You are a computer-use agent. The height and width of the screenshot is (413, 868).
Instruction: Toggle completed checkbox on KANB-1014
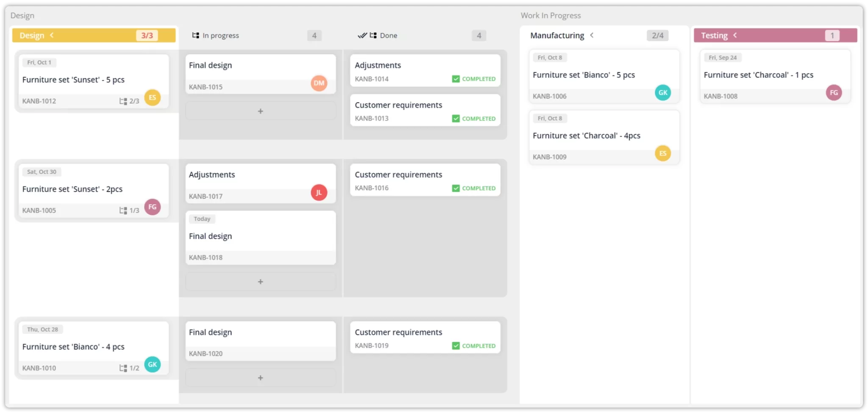[456, 79]
